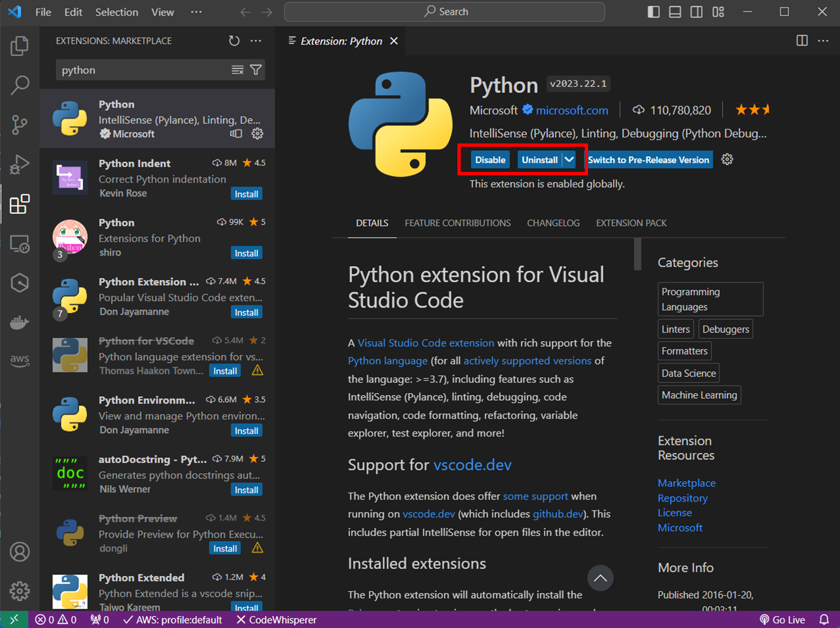
Task: Open the Marketplace resource link
Action: click(x=686, y=483)
